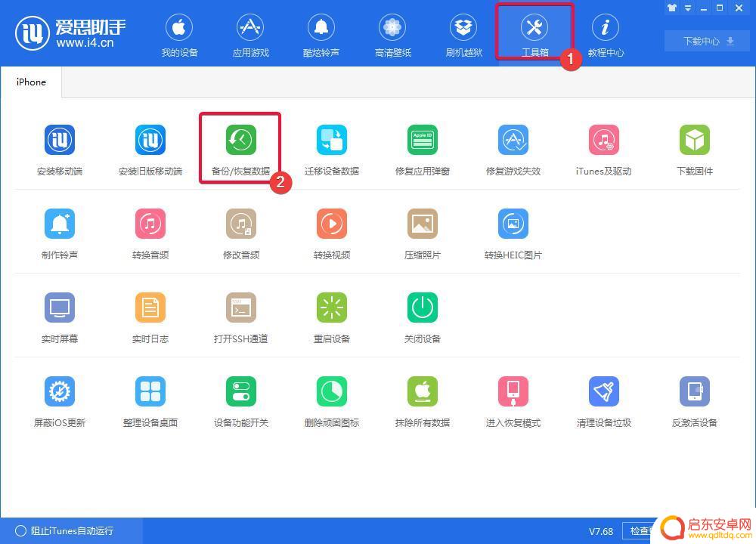Click the 爱思助手 i4 logo
The image size is (756, 544).
(70, 33)
